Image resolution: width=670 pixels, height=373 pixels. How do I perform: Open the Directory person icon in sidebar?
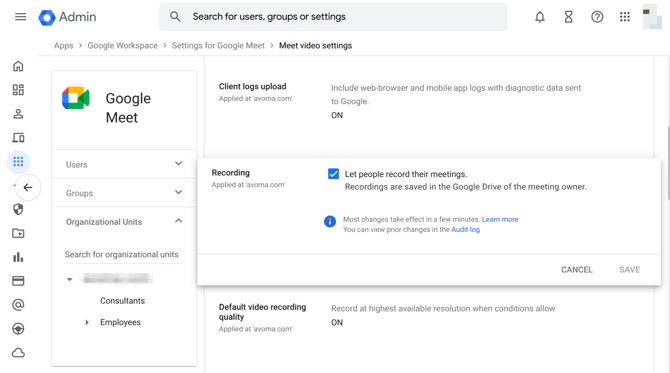(x=18, y=114)
